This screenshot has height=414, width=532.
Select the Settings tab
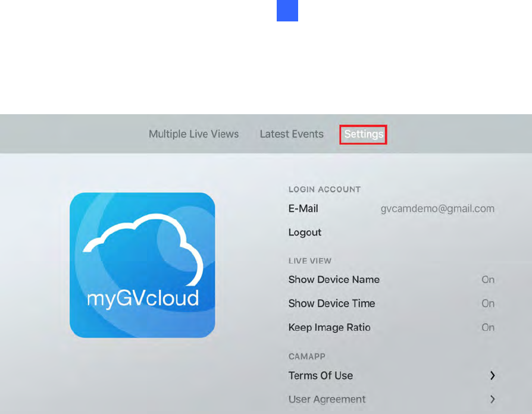(x=364, y=134)
